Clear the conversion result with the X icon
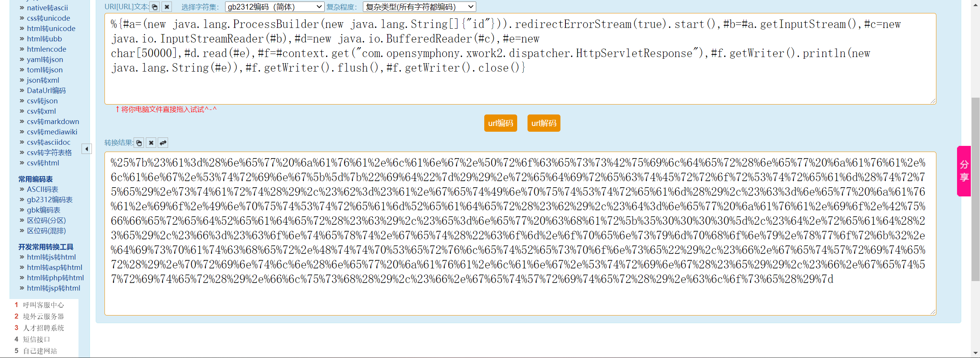 (151, 142)
